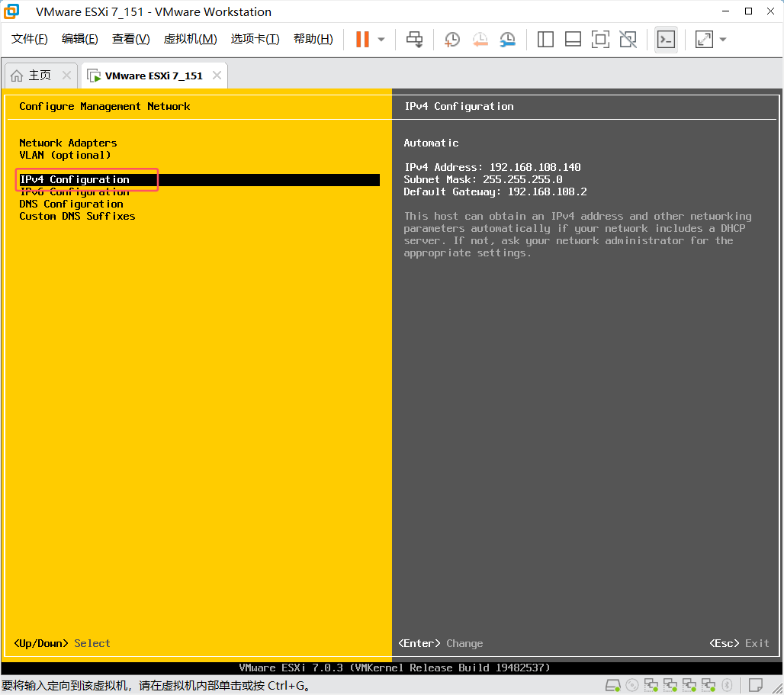The height and width of the screenshot is (695, 784).
Task: Click the IPv4 Address 192.168.108.140 line
Action: click(493, 167)
